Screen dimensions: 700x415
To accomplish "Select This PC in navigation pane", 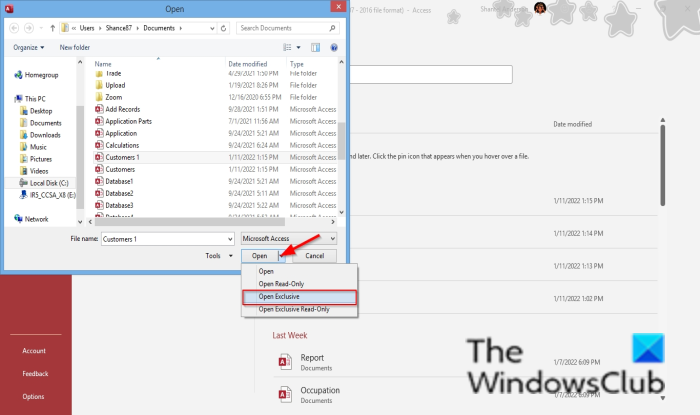I will 30,99.
